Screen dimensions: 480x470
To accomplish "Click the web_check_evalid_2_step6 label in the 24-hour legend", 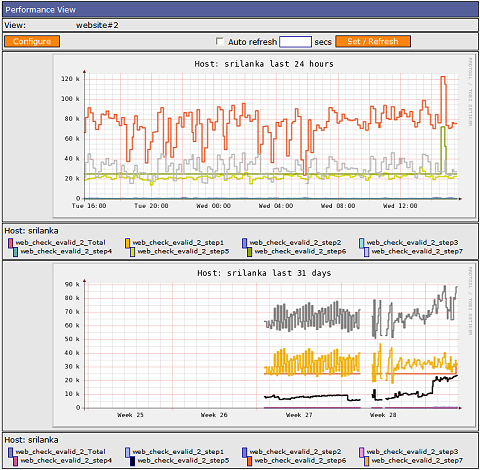I will pyautogui.click(x=300, y=251).
